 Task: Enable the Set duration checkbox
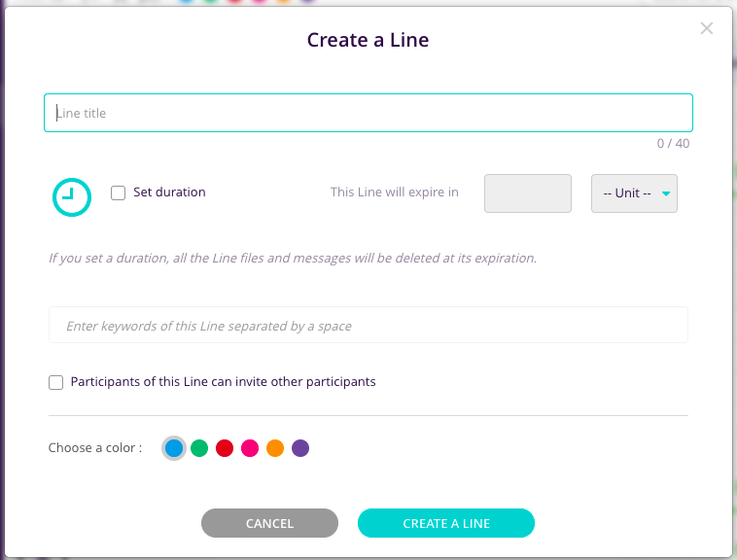coord(119,192)
